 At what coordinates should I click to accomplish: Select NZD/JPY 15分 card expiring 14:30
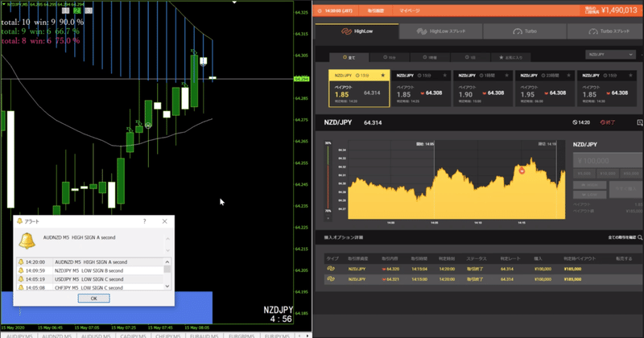(607, 89)
